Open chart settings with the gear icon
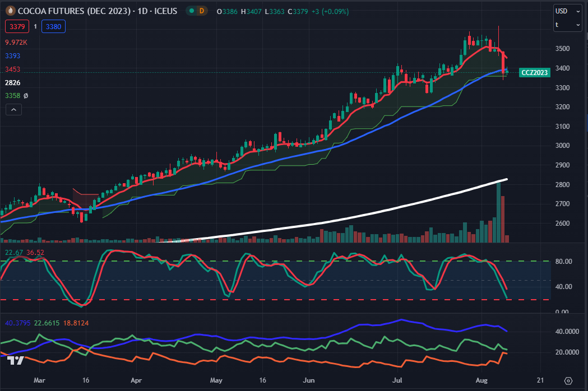Viewport: 588px width, 391px height. (568, 380)
